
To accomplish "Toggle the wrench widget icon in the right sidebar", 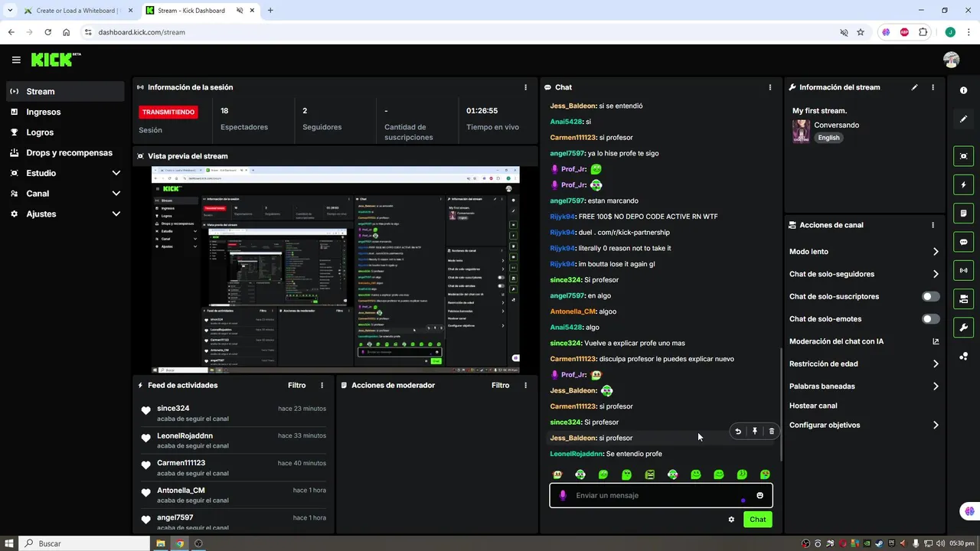I will click(x=963, y=328).
